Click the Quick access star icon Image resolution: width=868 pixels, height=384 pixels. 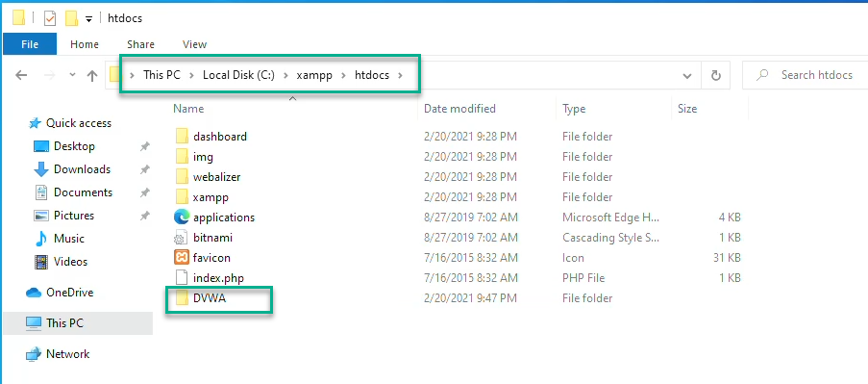click(x=35, y=123)
